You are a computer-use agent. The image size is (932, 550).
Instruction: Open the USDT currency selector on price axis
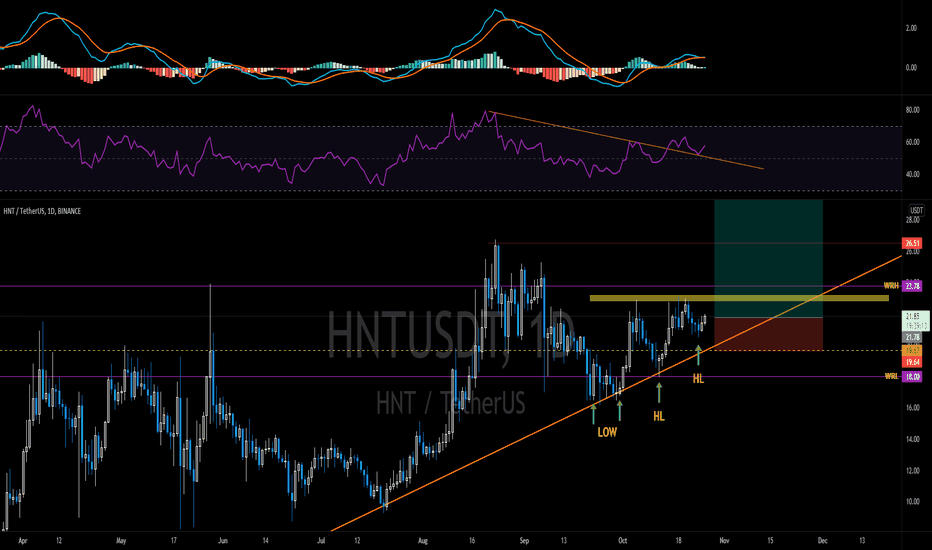(x=917, y=210)
